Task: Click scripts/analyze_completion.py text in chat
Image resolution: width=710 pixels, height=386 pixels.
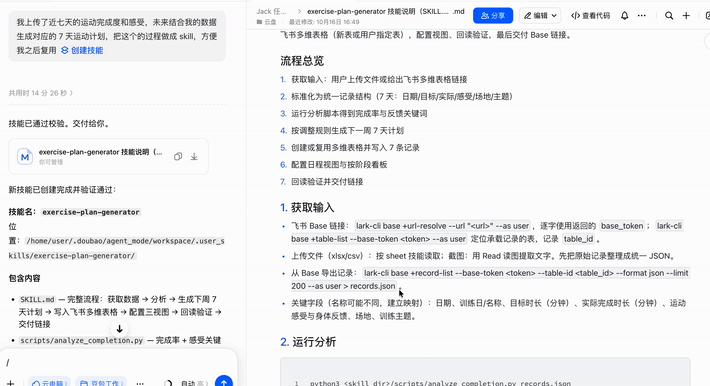Action: (x=81, y=340)
